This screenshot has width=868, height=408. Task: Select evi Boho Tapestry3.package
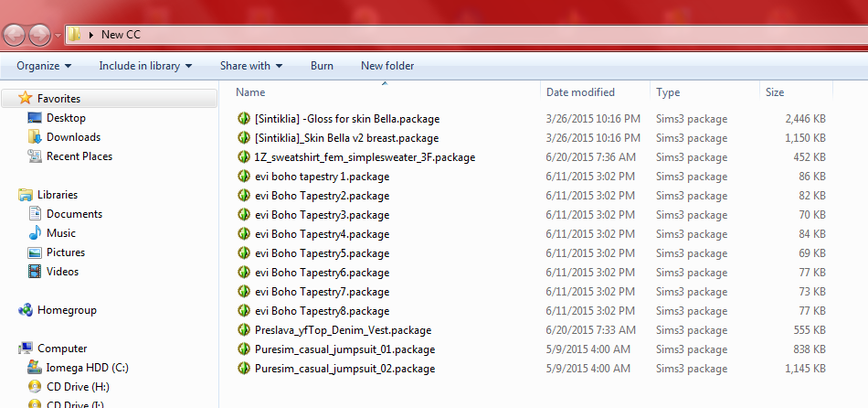(x=323, y=215)
